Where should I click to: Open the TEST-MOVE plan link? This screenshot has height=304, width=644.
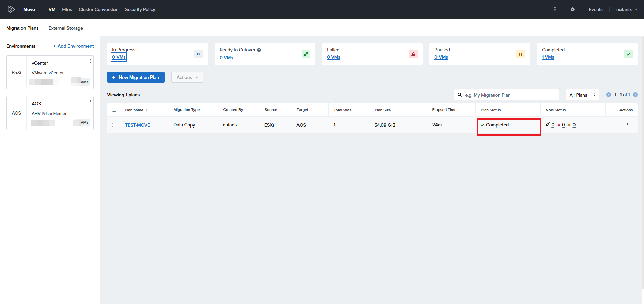click(x=137, y=125)
